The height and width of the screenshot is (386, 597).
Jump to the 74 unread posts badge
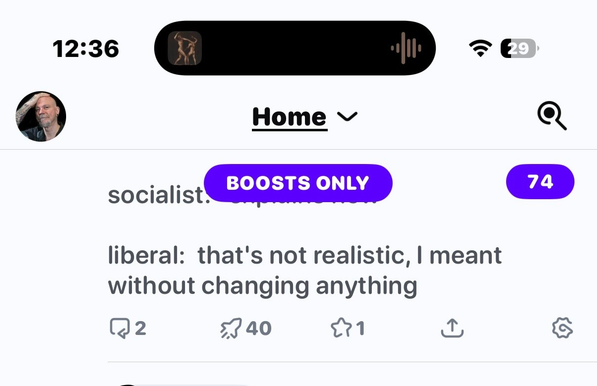click(540, 182)
